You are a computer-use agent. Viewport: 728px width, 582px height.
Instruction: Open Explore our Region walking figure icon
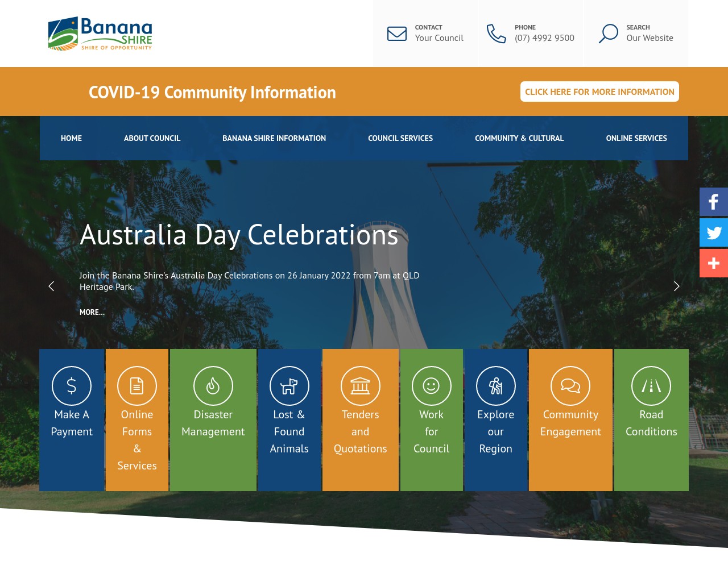pos(495,385)
